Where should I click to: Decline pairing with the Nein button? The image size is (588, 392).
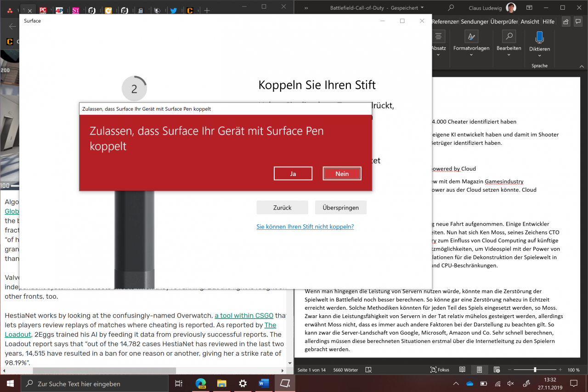pos(342,174)
